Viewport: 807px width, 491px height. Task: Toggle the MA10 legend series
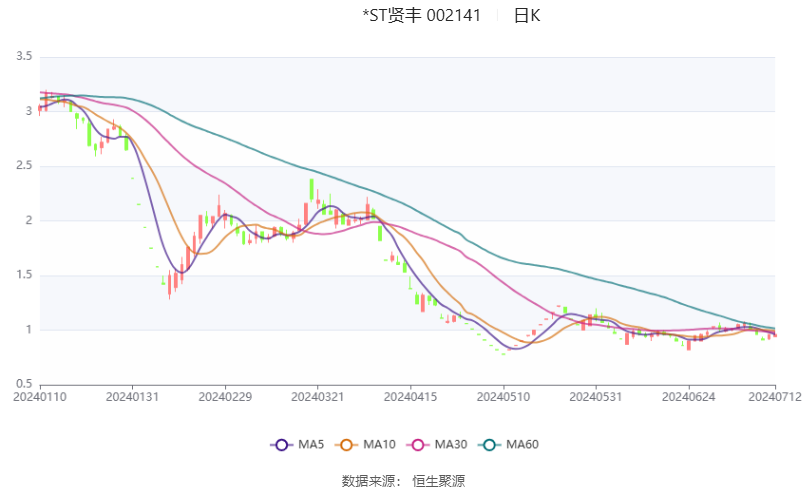pyautogui.click(x=365, y=445)
